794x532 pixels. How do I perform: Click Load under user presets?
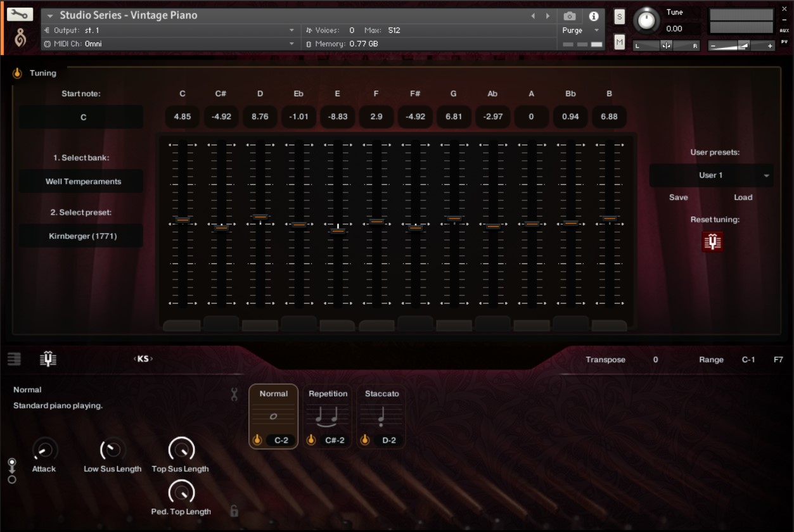pos(743,197)
